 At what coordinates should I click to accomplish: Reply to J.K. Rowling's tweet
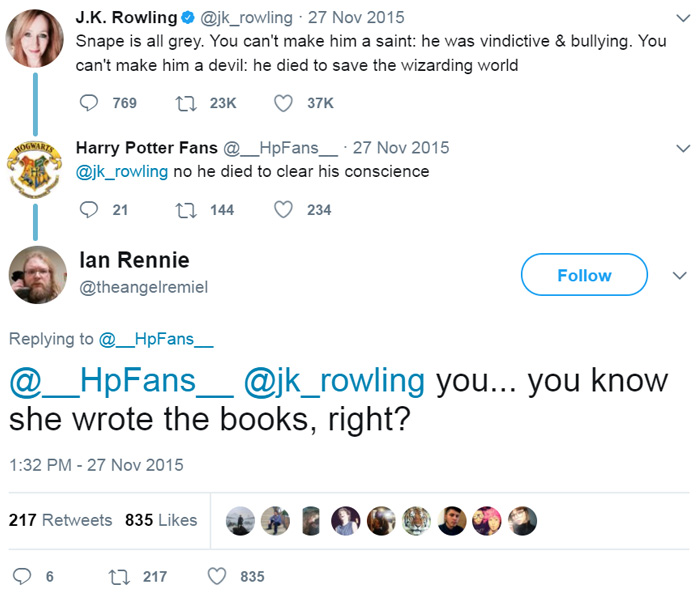(x=89, y=102)
